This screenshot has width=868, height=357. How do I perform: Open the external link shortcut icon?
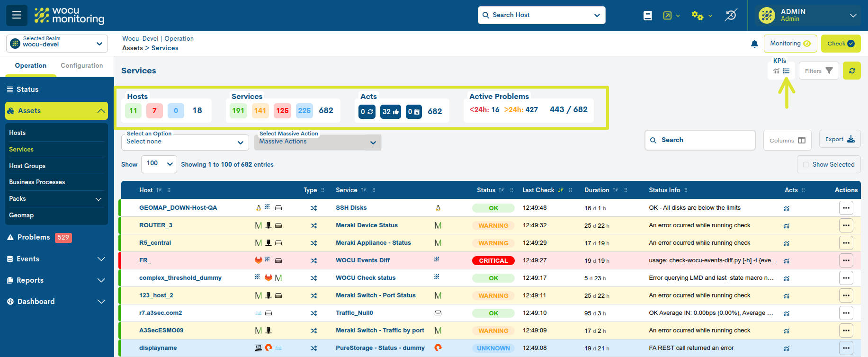pos(667,16)
